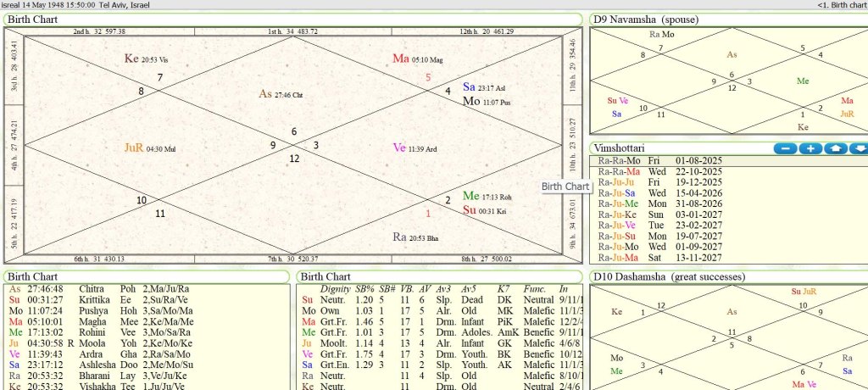Open the D10 Dashamsha (great successes) panel title

click(670, 277)
